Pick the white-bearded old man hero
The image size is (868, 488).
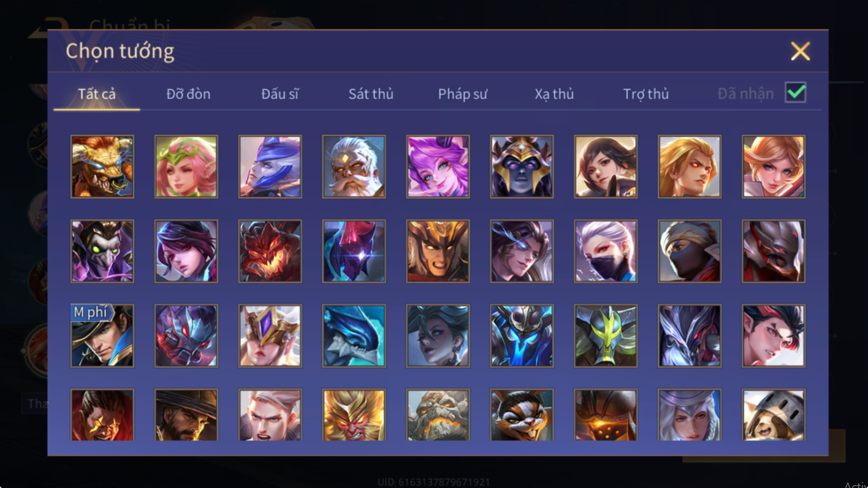[x=354, y=167]
